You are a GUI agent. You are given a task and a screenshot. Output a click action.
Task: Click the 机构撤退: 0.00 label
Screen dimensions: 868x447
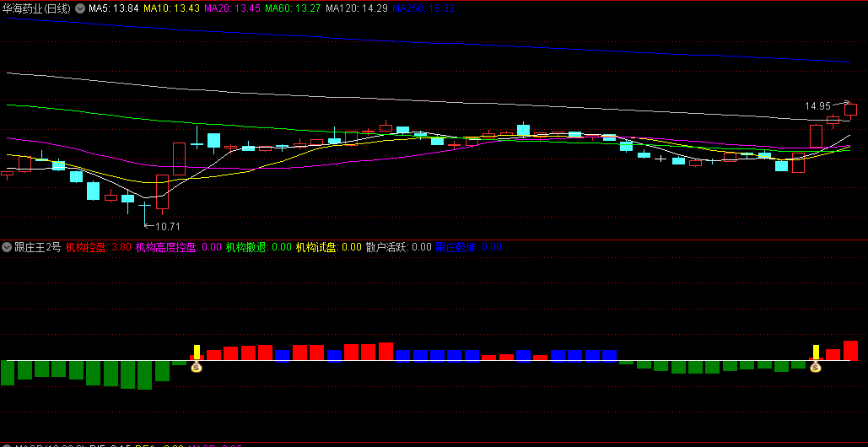[x=258, y=247]
